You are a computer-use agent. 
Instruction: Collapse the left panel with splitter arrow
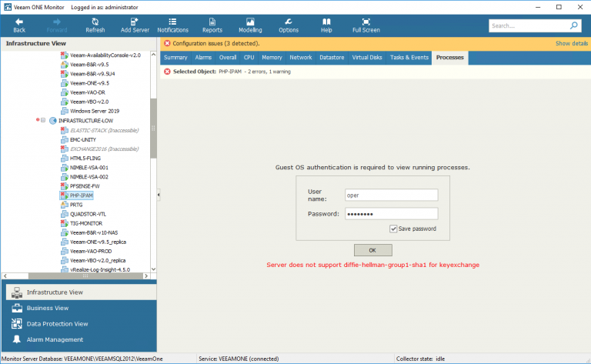pyautogui.click(x=159, y=195)
